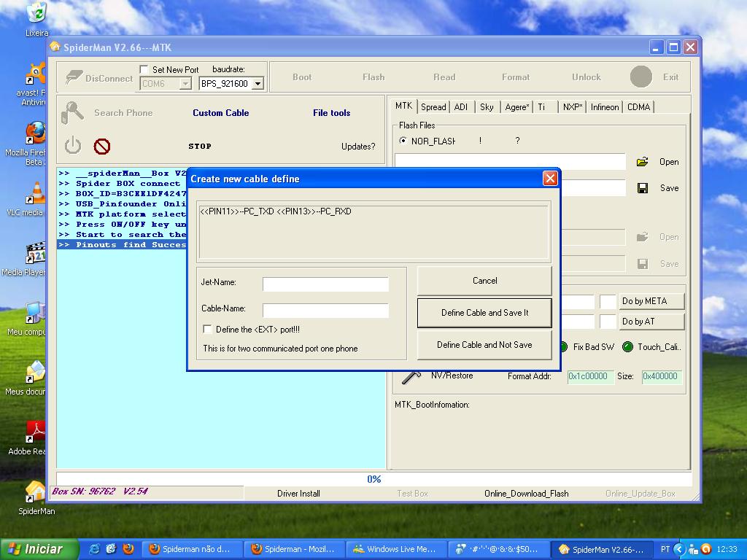Click the red prohibition stop icon

tap(102, 146)
